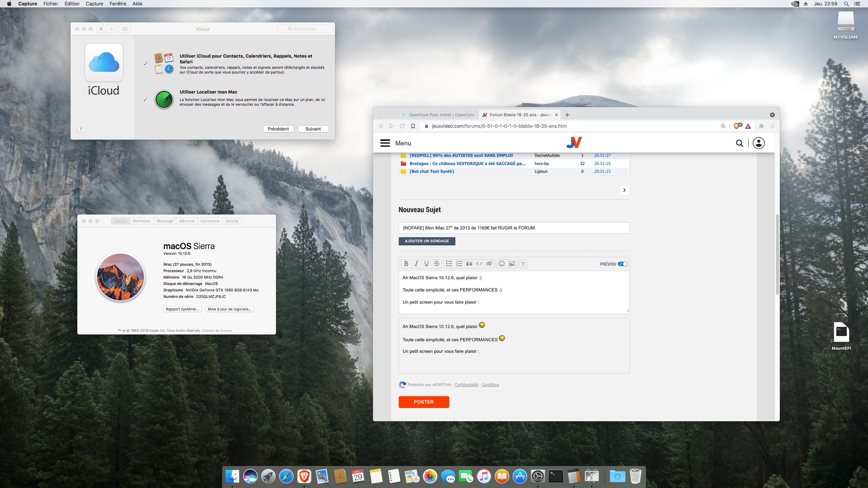868x488 pixels.
Task: Open Brave browser from the Dock
Action: pos(304,476)
